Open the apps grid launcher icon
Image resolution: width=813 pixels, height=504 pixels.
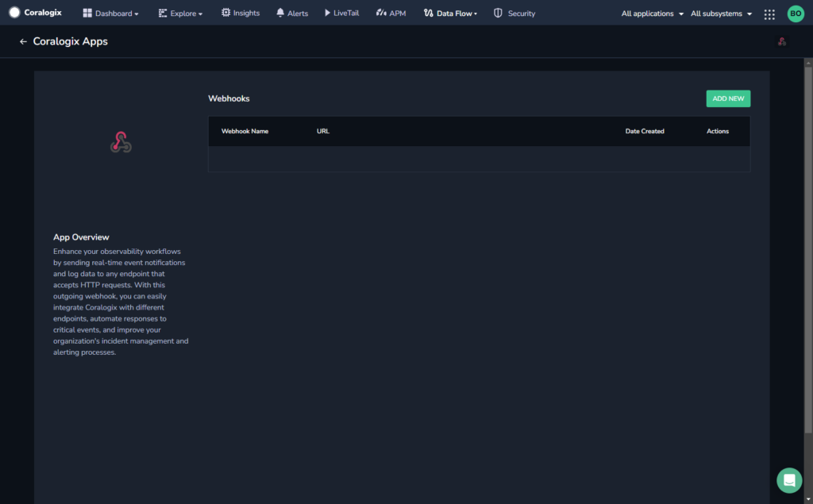pyautogui.click(x=769, y=14)
